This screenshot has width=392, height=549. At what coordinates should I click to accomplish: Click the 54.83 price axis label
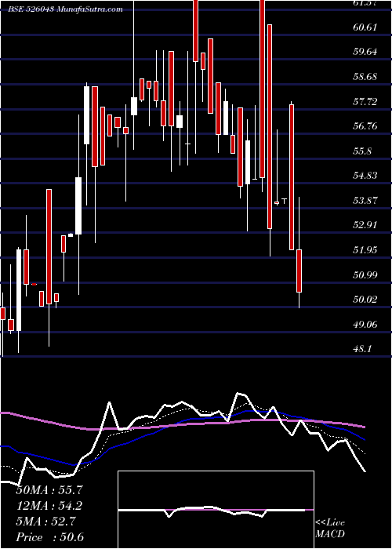(x=365, y=176)
